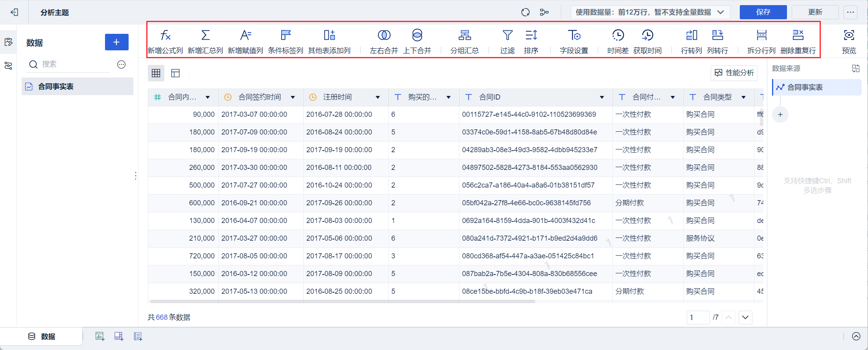Apply a 过滤 filter step
Viewport: 868px width, 350px height.
(x=507, y=41)
